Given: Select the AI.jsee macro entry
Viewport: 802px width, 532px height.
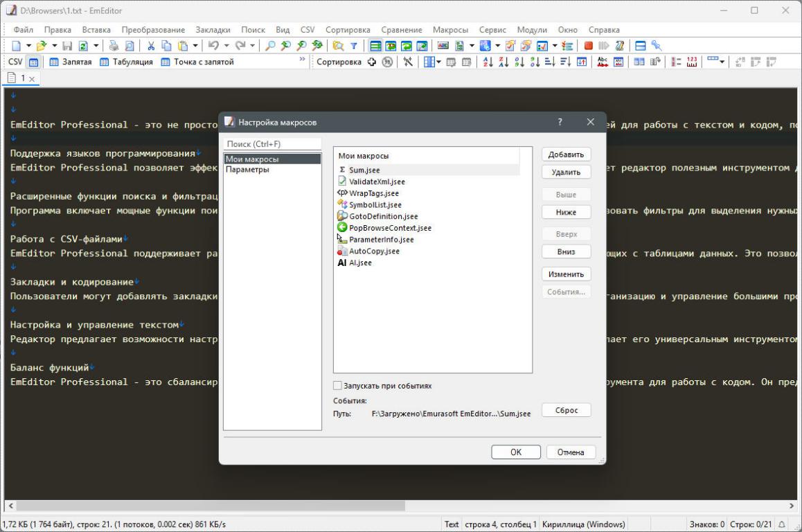Looking at the screenshot, I should 360,263.
